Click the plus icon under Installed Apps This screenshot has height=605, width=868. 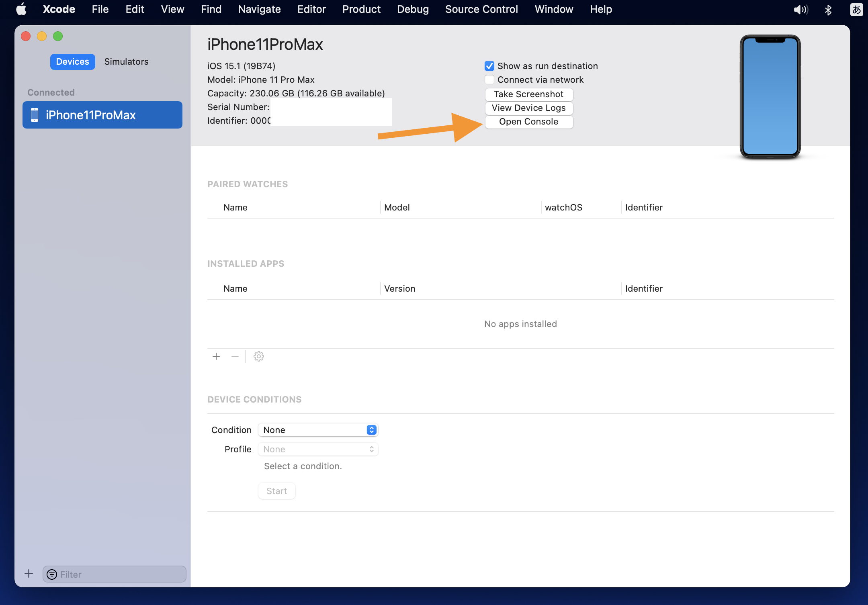tap(216, 356)
